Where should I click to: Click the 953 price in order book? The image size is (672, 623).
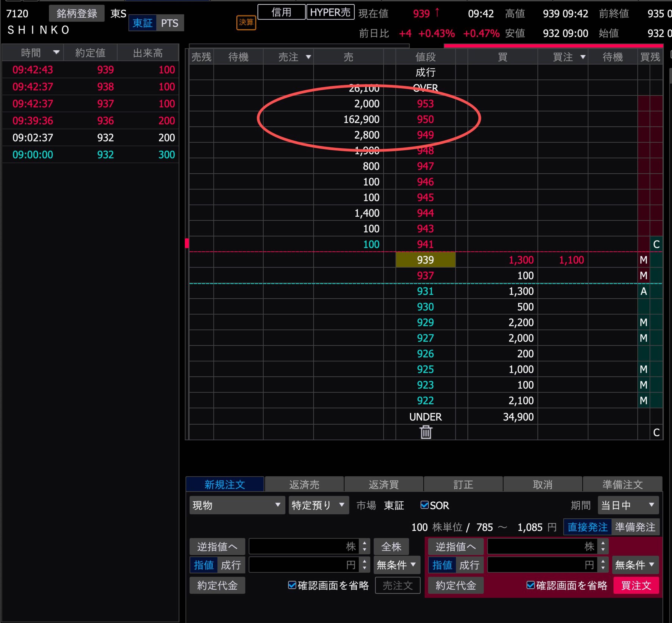tap(425, 104)
